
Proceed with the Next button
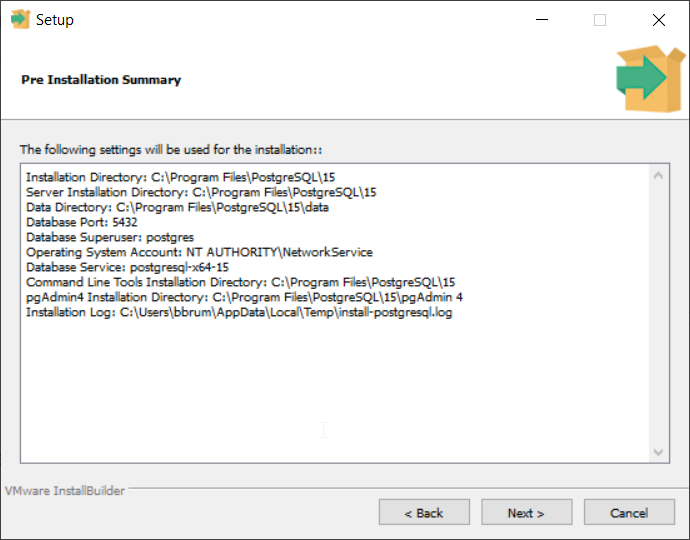click(x=526, y=513)
